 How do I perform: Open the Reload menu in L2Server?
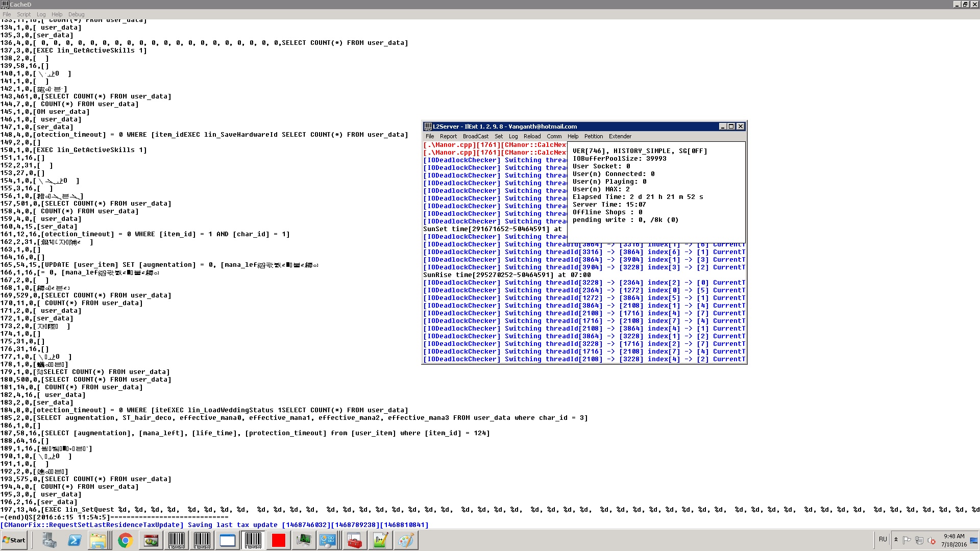point(532,136)
